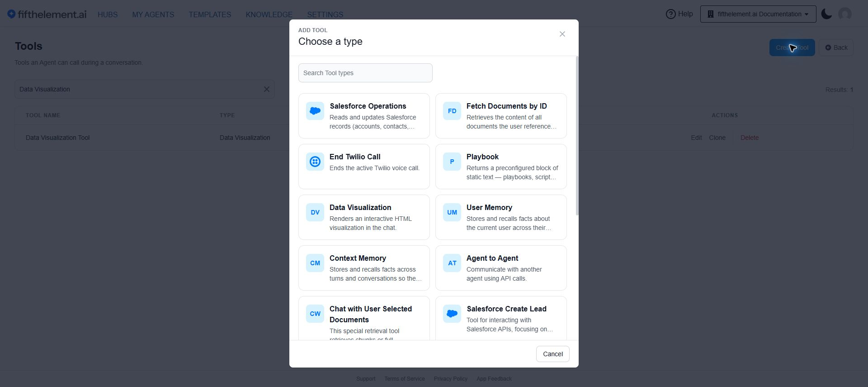This screenshot has height=387, width=868.
Task: Click the TOOL NAME column header
Action: [x=43, y=115]
